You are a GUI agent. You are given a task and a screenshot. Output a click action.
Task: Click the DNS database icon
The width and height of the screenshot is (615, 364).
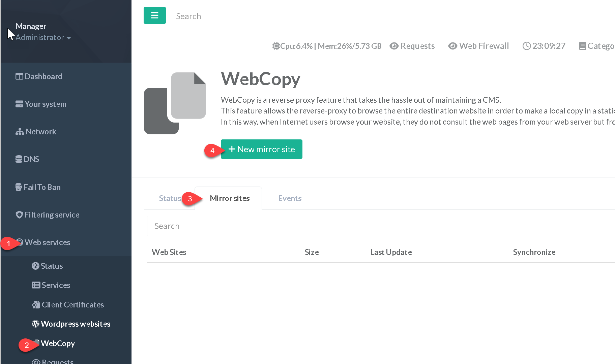point(19,159)
